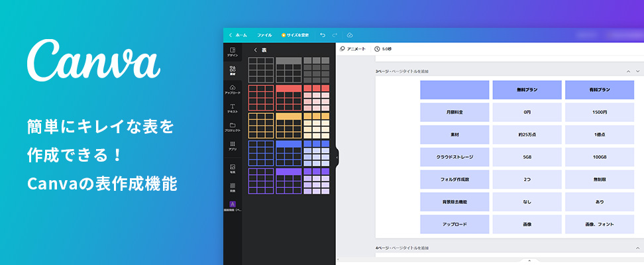644x265 pixels.
Task: Click サイズを変更 (Resize) button
Action: (295, 35)
